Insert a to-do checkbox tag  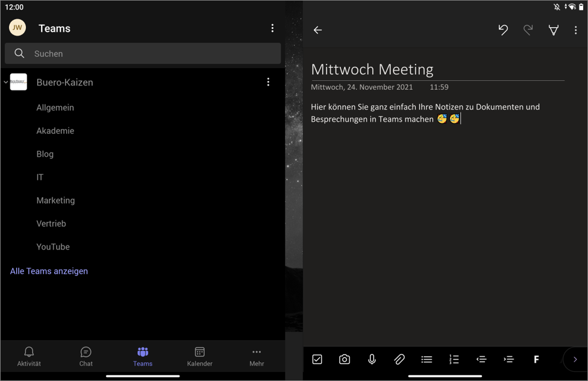[317, 359]
